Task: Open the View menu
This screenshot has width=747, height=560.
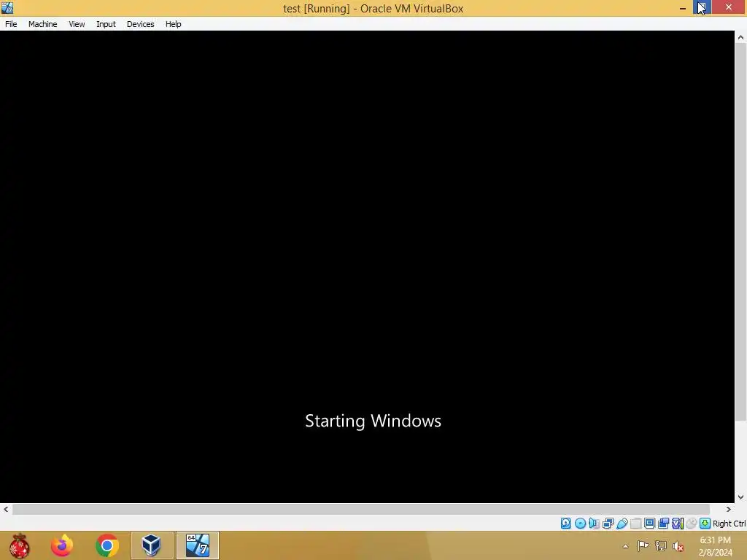Action: pos(77,24)
